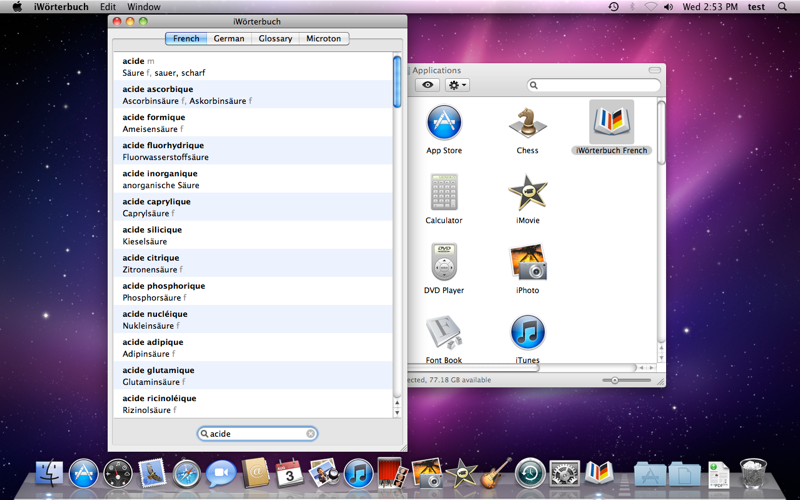Viewport: 800px width, 500px height.
Task: Open Calculator in the Applications window
Action: pyautogui.click(x=444, y=192)
